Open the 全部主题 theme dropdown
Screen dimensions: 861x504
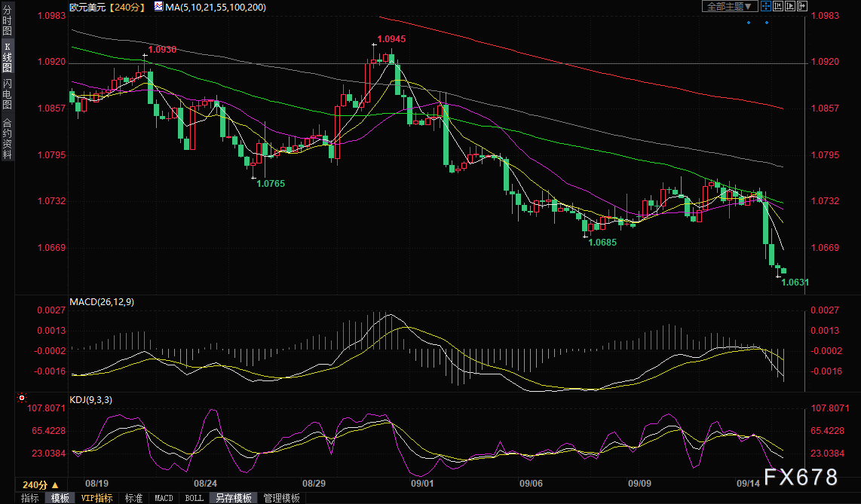coord(728,7)
